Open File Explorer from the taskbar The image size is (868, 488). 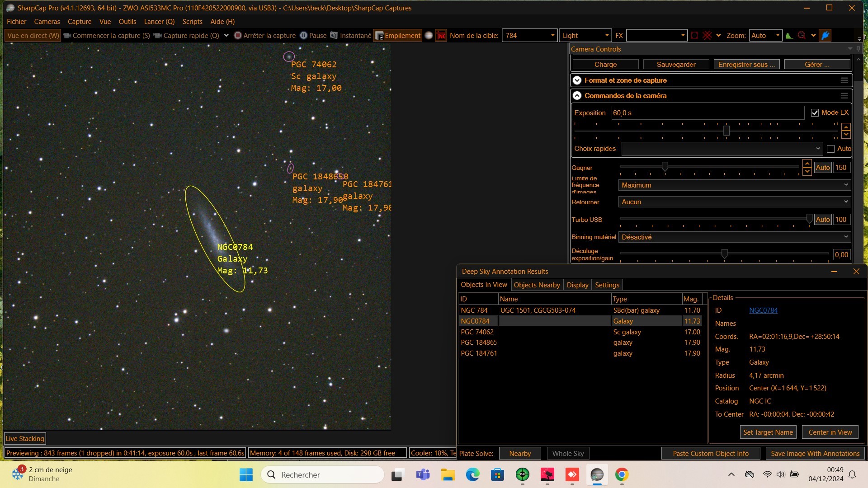(448, 475)
